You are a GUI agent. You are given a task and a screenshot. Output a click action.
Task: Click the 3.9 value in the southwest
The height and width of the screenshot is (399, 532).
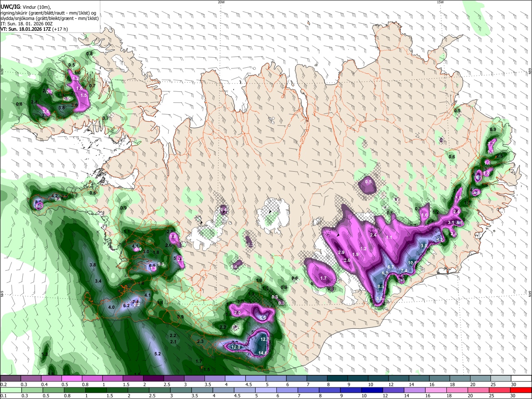click(180, 317)
